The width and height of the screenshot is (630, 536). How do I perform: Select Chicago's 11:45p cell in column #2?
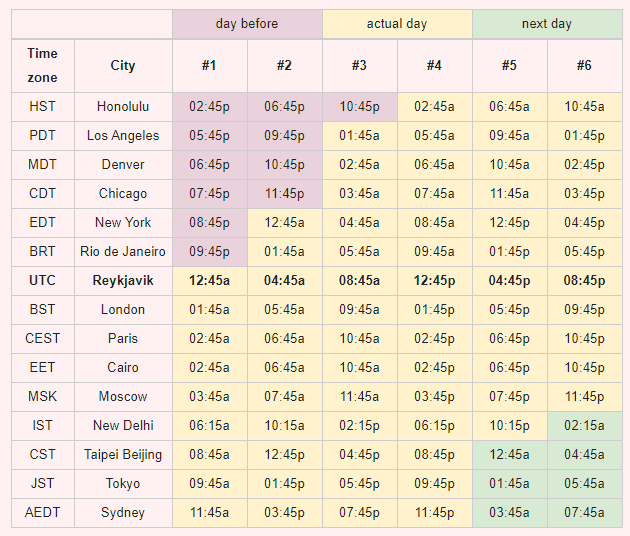coord(284,194)
